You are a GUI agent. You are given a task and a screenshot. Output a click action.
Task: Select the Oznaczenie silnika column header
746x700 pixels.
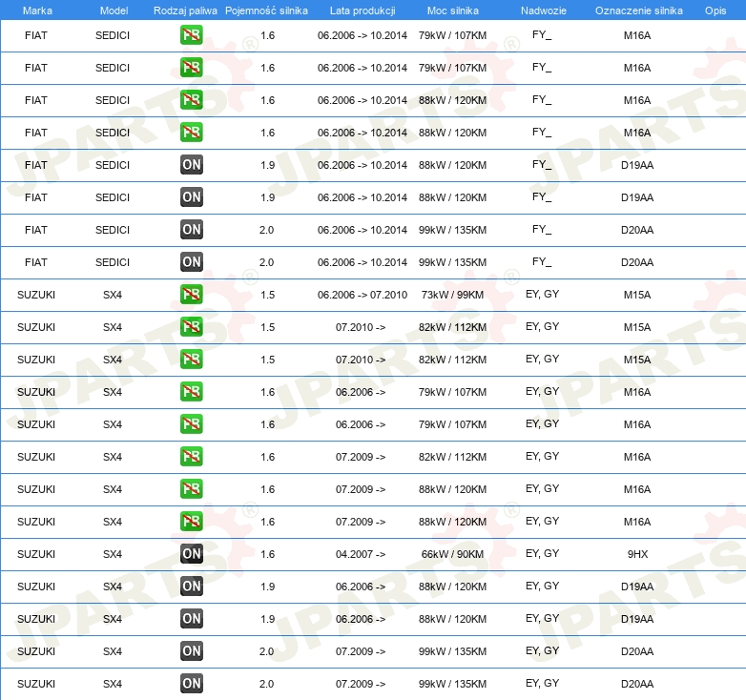coord(639,10)
